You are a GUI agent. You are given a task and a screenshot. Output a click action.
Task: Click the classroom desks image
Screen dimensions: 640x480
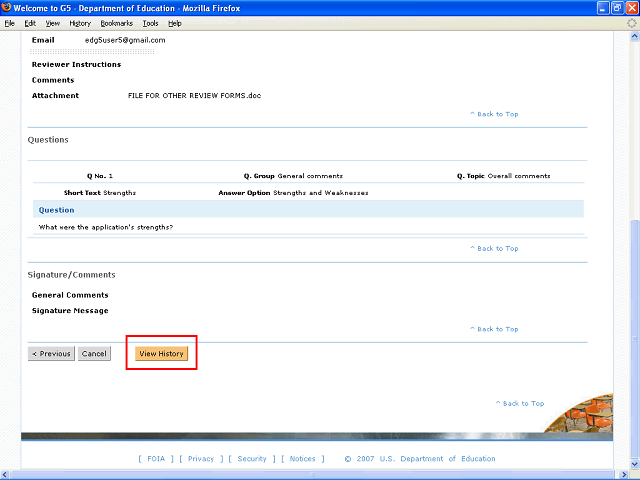580,413
